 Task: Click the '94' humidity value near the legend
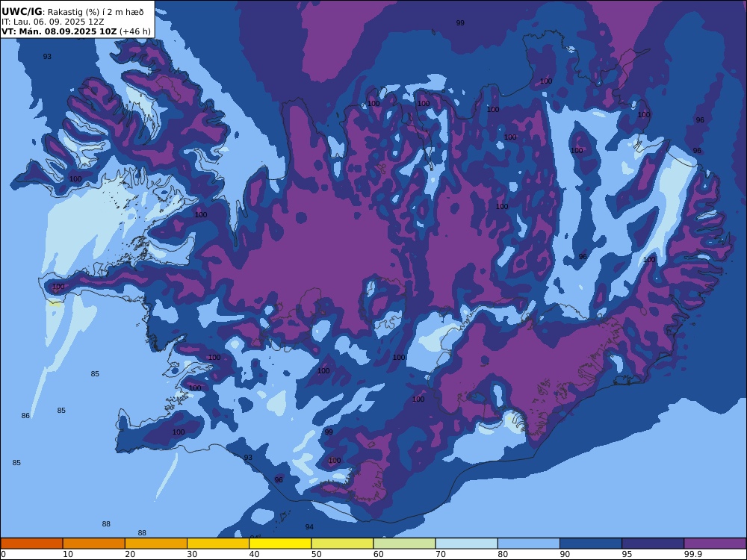309,526
